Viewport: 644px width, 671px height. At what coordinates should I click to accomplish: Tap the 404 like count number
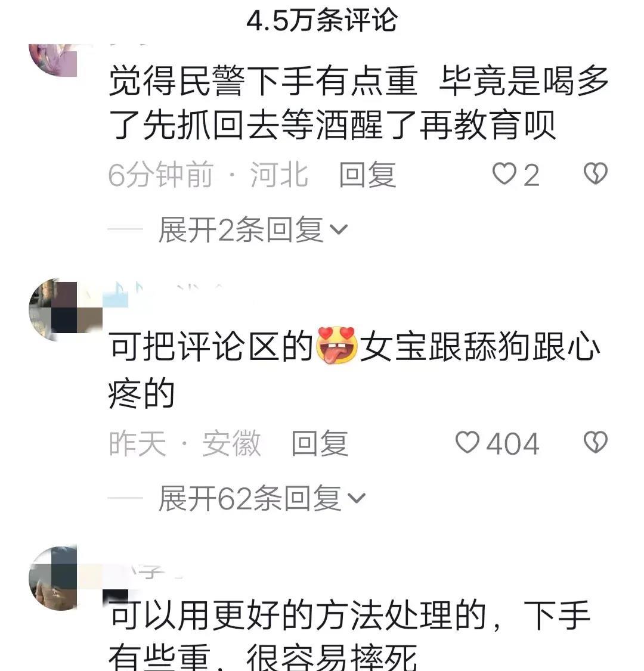(512, 444)
